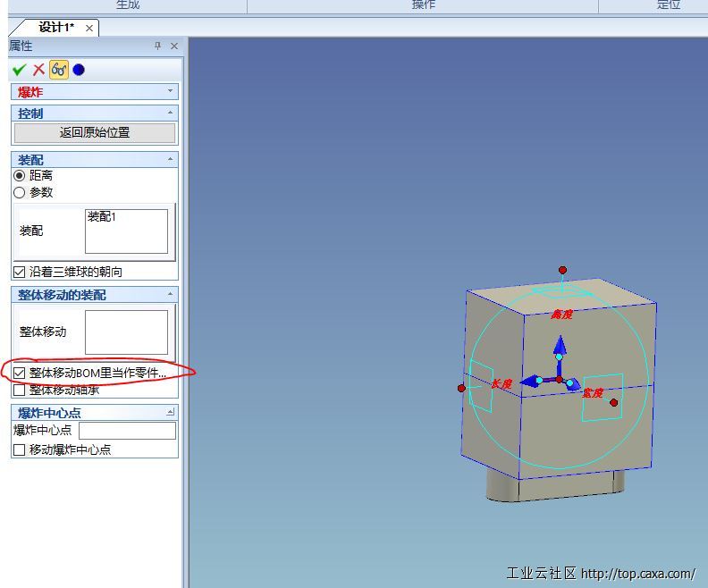Screen dimensions: 708x588
Task: Click the blue upward arrow on triball
Action: coord(560,346)
